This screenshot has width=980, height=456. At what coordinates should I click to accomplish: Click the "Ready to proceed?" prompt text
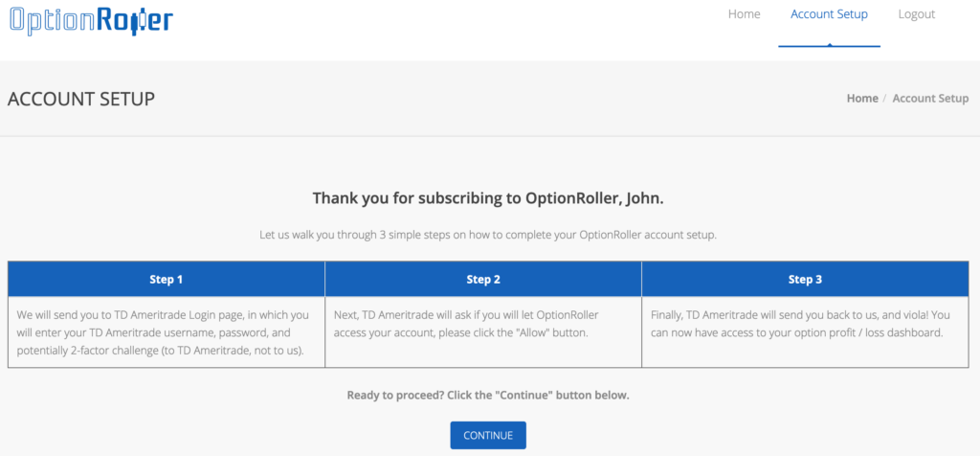[x=488, y=396]
